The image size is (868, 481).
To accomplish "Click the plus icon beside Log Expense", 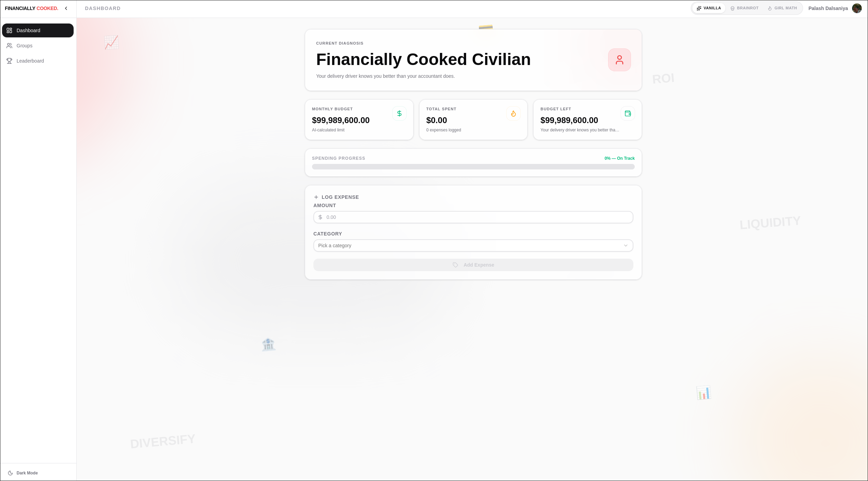I will tap(316, 197).
